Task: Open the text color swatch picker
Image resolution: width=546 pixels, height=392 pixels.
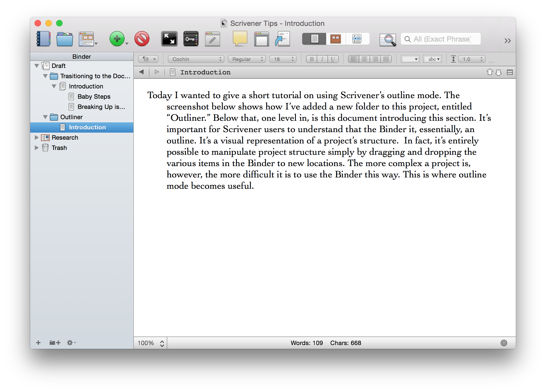Action: click(x=410, y=59)
